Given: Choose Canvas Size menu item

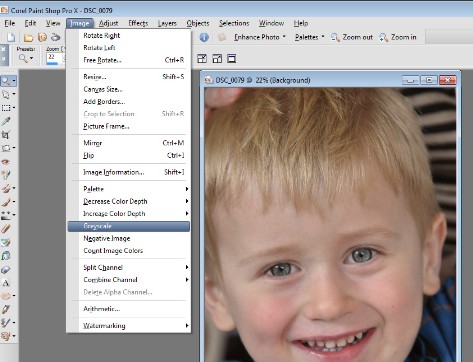Looking at the screenshot, I should [129, 89].
